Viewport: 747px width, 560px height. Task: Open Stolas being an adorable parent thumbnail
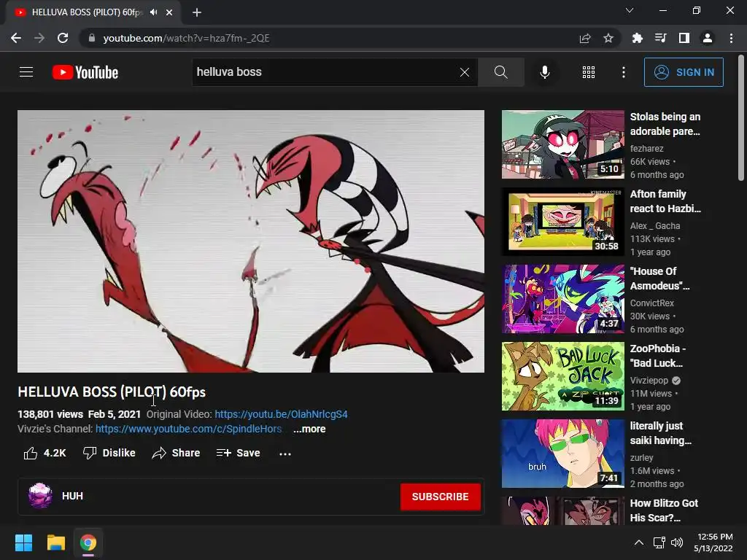click(562, 144)
